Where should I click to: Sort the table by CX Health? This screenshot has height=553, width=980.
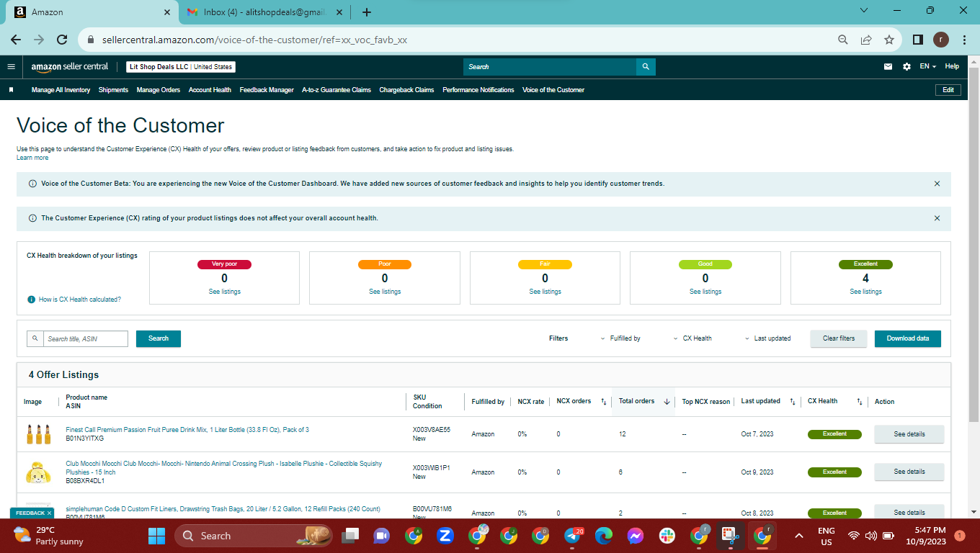pos(860,402)
